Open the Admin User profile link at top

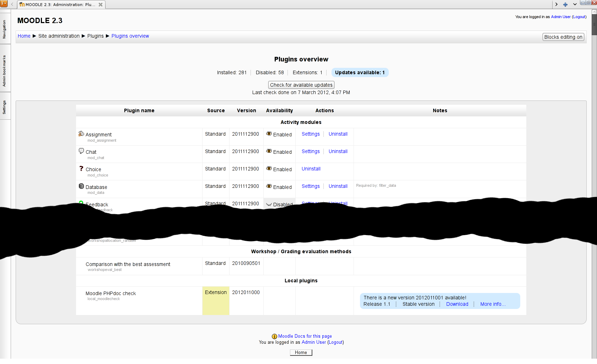point(561,17)
